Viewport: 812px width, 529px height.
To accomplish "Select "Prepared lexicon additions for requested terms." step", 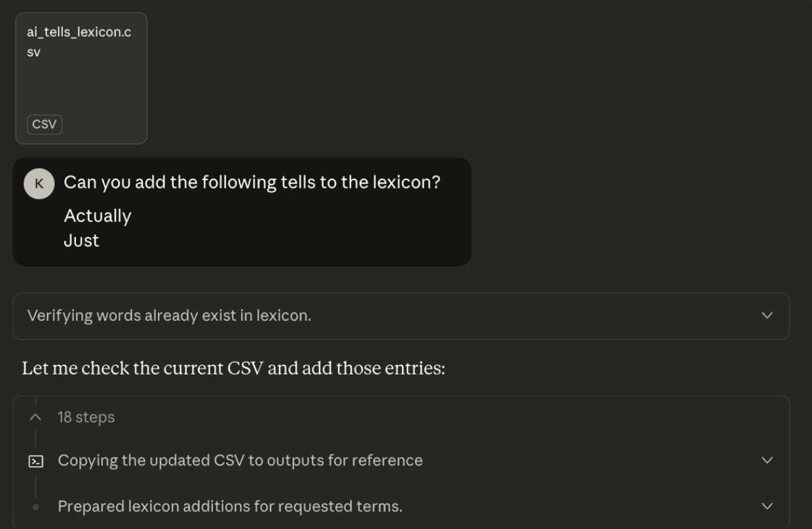I will pos(230,506).
